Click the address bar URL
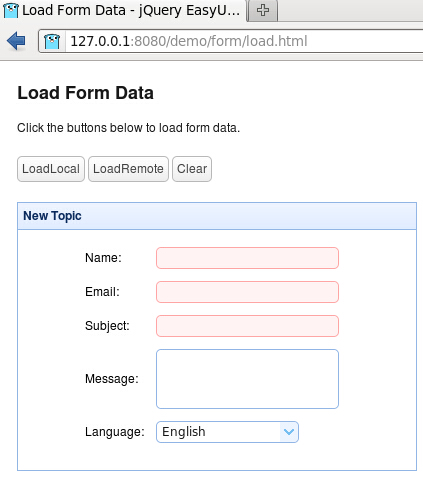423x481 pixels. click(x=189, y=41)
